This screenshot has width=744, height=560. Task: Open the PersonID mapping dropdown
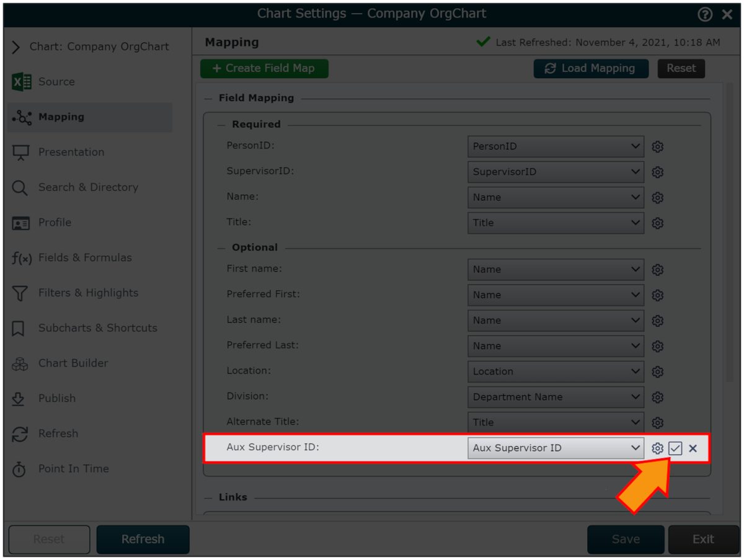556,146
